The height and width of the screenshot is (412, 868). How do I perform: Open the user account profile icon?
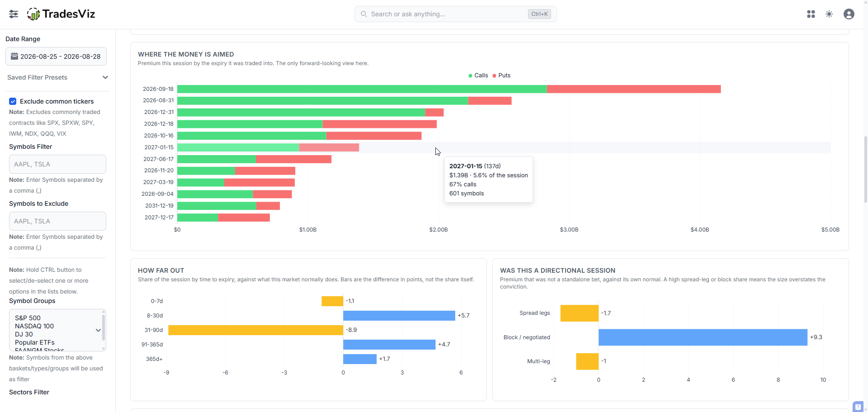(x=849, y=14)
